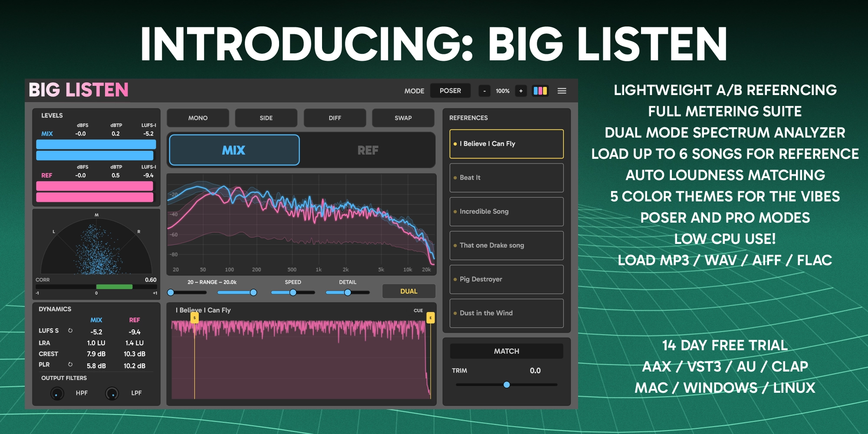This screenshot has height=434, width=868.
Task: Click the REF crest value 10.3 dB
Action: [x=135, y=354]
